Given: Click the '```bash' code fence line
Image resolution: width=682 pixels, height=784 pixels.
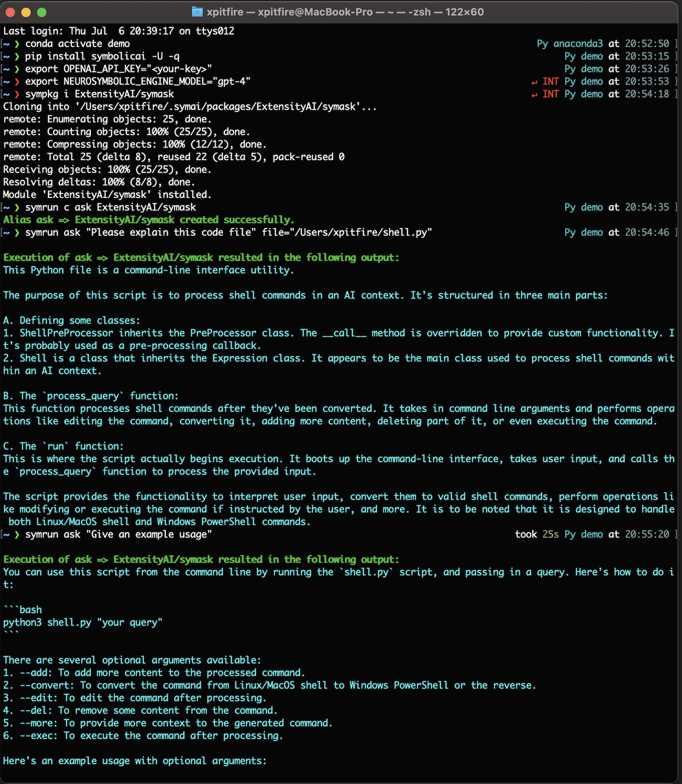Looking at the screenshot, I should [x=22, y=610].
